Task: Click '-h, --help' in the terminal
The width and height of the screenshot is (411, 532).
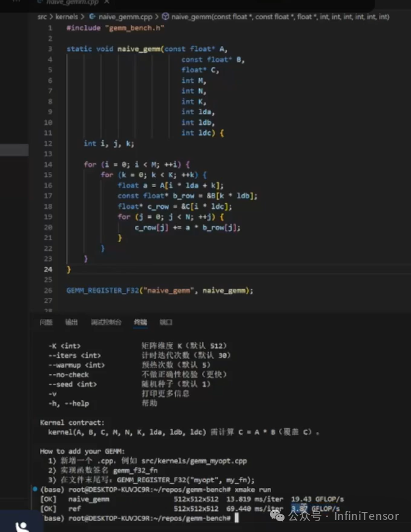Action: click(68, 404)
